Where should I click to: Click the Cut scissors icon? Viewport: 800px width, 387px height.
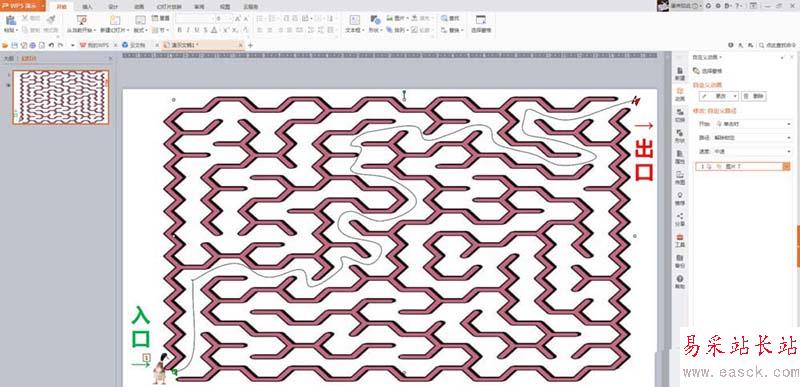pyautogui.click(x=24, y=18)
